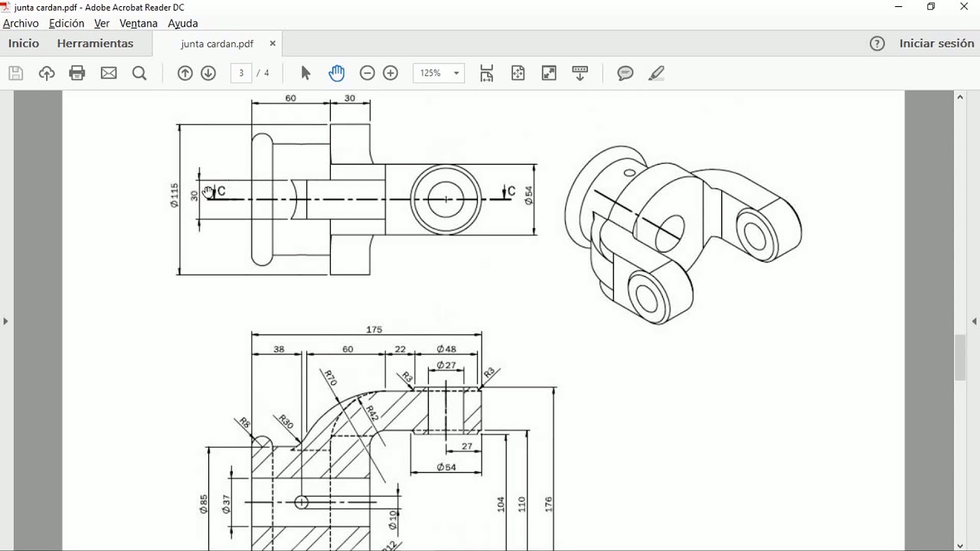Send file by email envelope icon

point(109,73)
